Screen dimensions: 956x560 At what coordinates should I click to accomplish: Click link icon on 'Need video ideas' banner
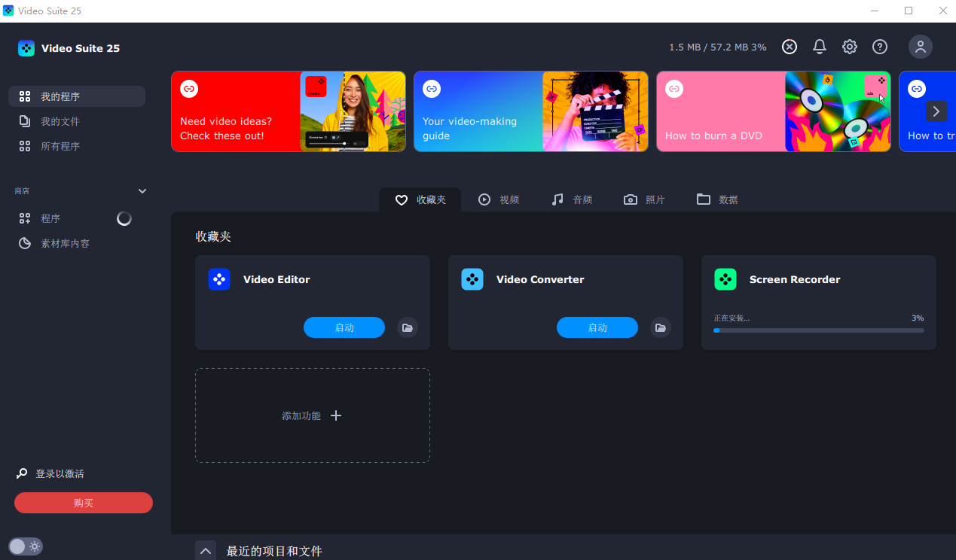[x=189, y=89]
